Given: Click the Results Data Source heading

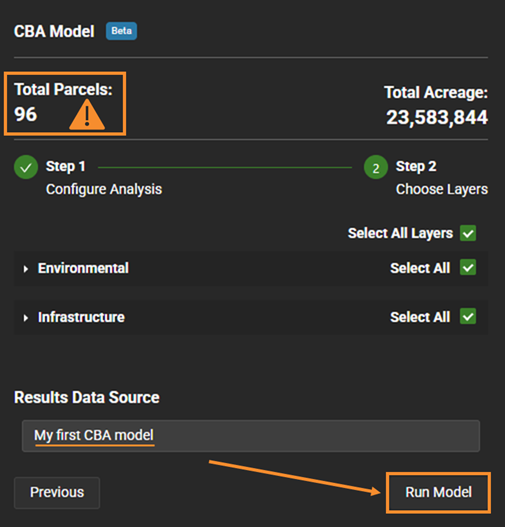Looking at the screenshot, I should tap(87, 397).
